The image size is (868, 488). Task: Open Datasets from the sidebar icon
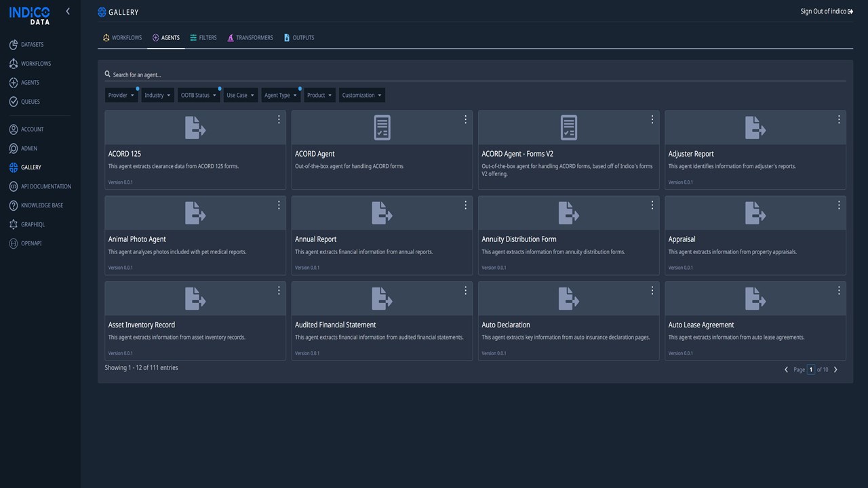(x=14, y=45)
